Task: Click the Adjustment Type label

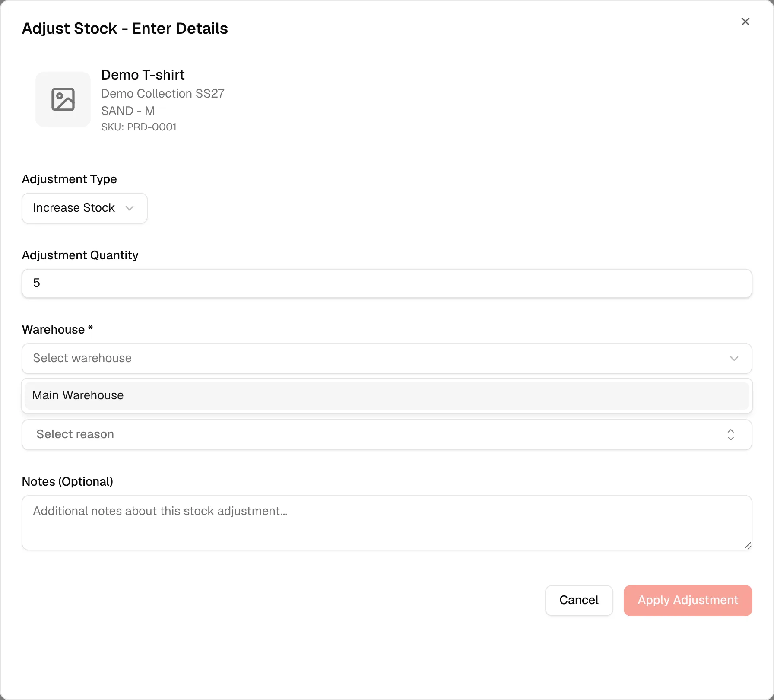Action: pyautogui.click(x=70, y=179)
